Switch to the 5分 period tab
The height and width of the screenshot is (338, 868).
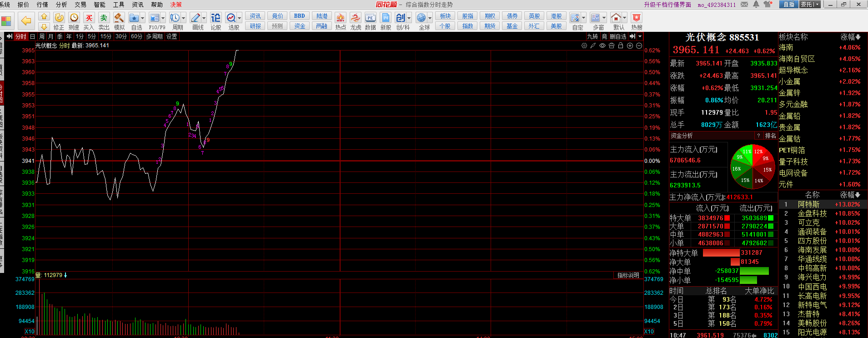coord(92,36)
